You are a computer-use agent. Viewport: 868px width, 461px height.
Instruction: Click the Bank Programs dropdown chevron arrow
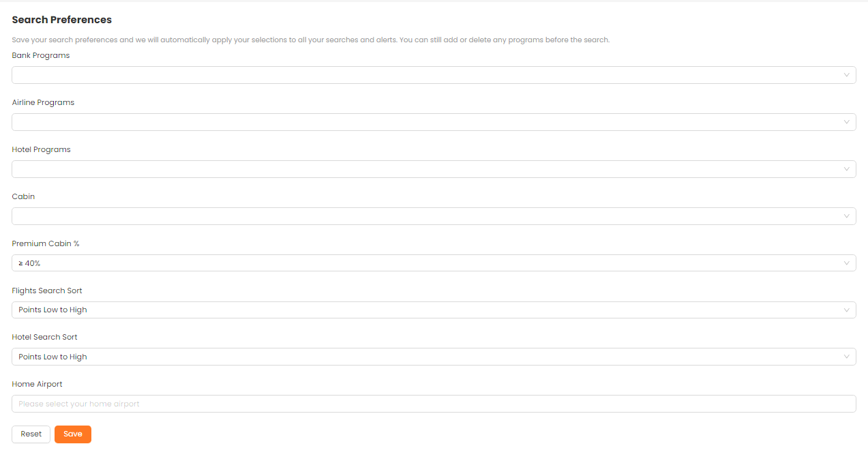846,75
